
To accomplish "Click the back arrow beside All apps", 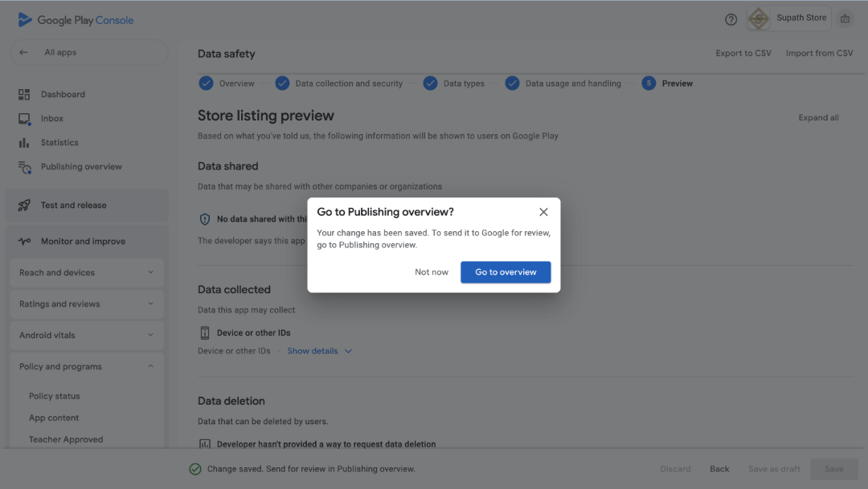I will pyautogui.click(x=24, y=53).
